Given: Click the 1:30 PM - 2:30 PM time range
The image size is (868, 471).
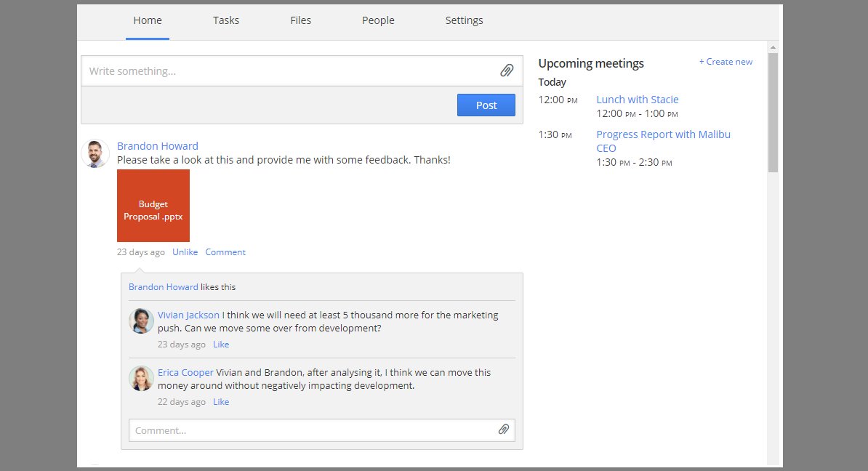Looking at the screenshot, I should (x=635, y=162).
